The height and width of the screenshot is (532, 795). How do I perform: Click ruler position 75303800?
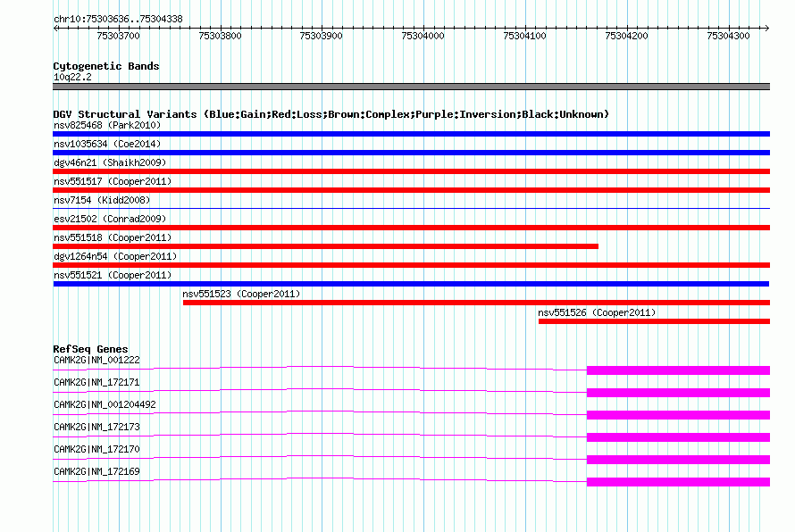(x=220, y=36)
